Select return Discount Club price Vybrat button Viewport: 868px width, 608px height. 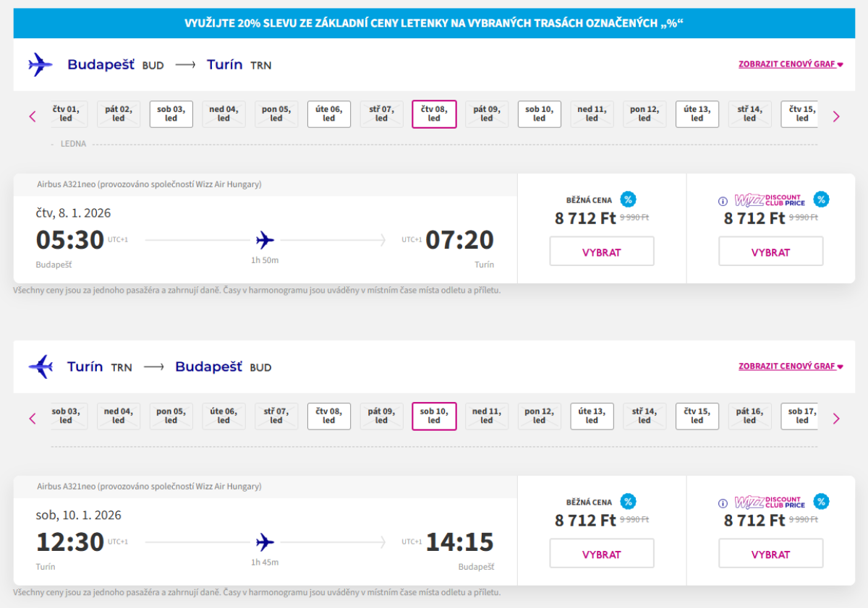tap(770, 554)
